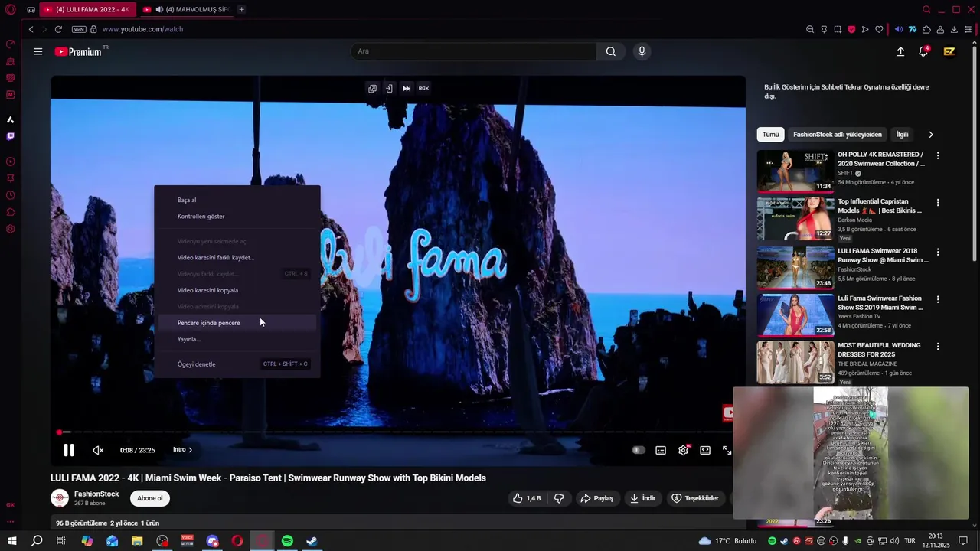The height and width of the screenshot is (551, 980).
Task: Toggle subtitles with the captions icon
Action: coord(661,450)
